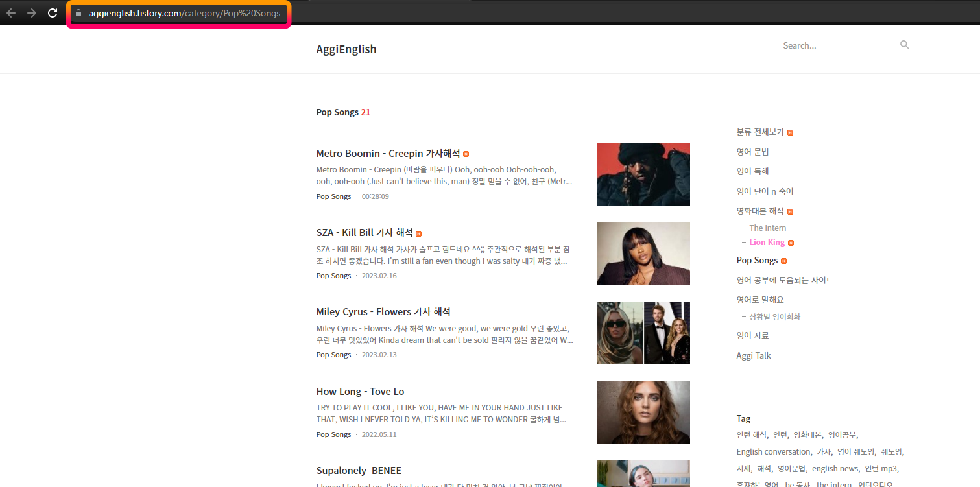Click the 00:28:09 timestamp text
The width and height of the screenshot is (980, 487).
coord(376,196)
